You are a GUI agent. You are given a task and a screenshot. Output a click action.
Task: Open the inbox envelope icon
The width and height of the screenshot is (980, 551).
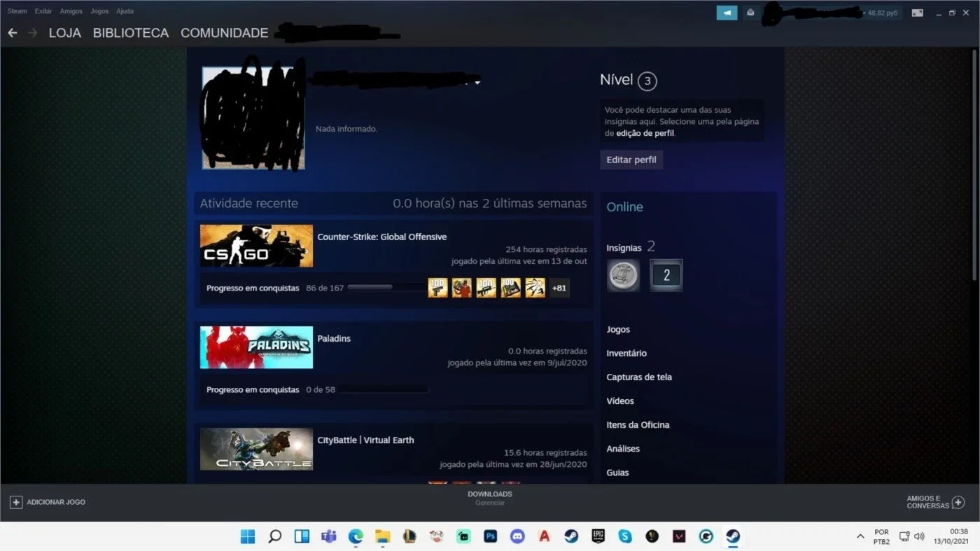(750, 13)
